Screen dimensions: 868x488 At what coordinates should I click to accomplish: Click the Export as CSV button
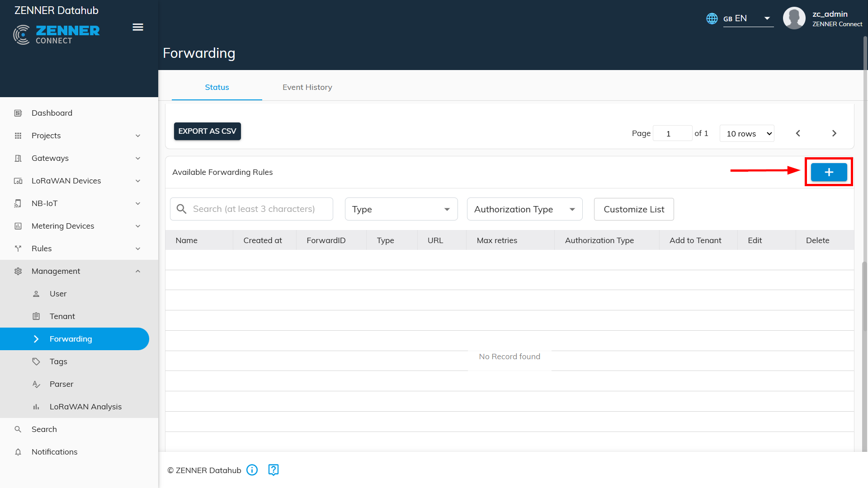click(207, 131)
